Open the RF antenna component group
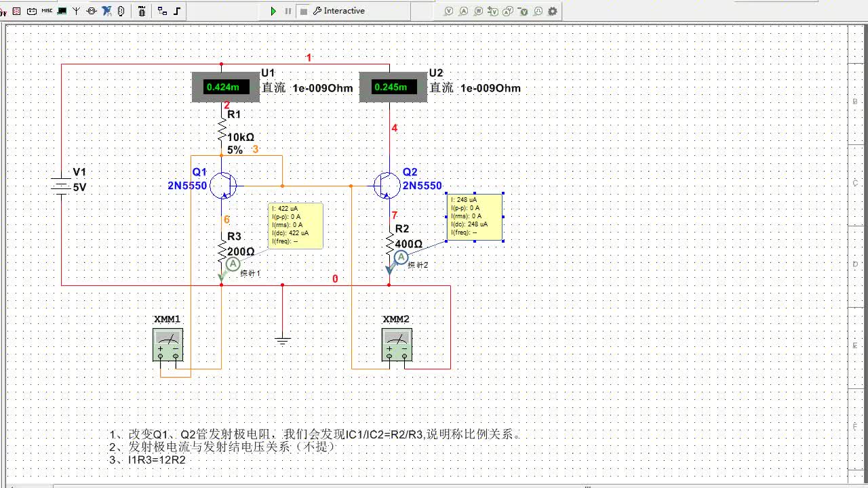Image resolution: width=868 pixels, height=488 pixels. 77,11
